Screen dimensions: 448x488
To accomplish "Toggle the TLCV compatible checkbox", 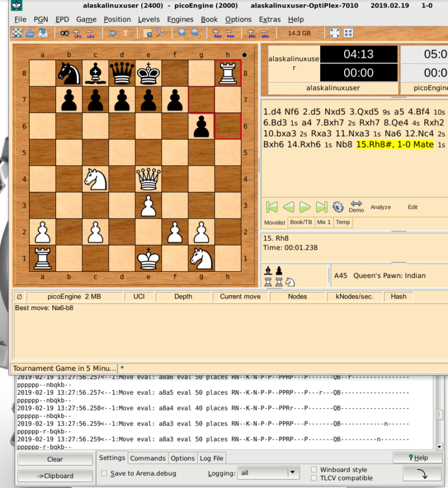I will [x=314, y=478].
